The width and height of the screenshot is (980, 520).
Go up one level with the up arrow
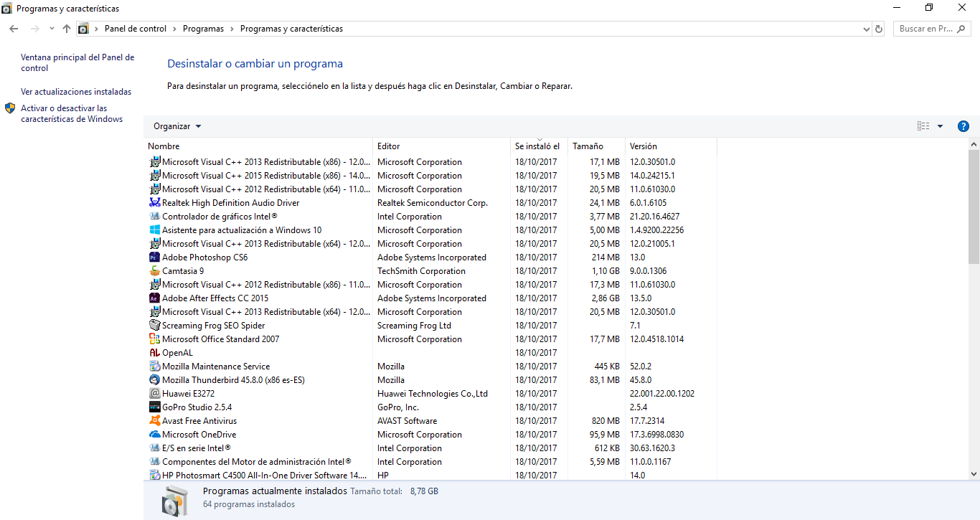pos(67,29)
